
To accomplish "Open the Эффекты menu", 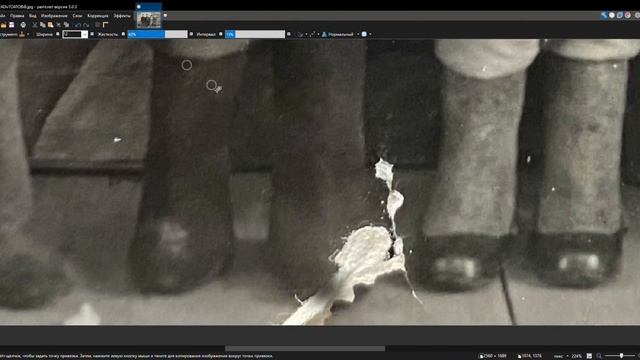I will tap(122, 16).
